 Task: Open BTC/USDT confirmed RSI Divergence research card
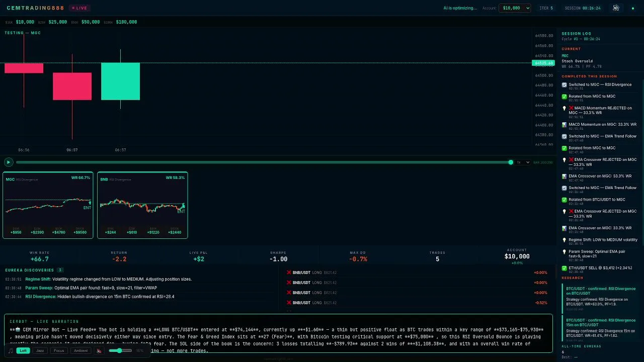(600, 298)
